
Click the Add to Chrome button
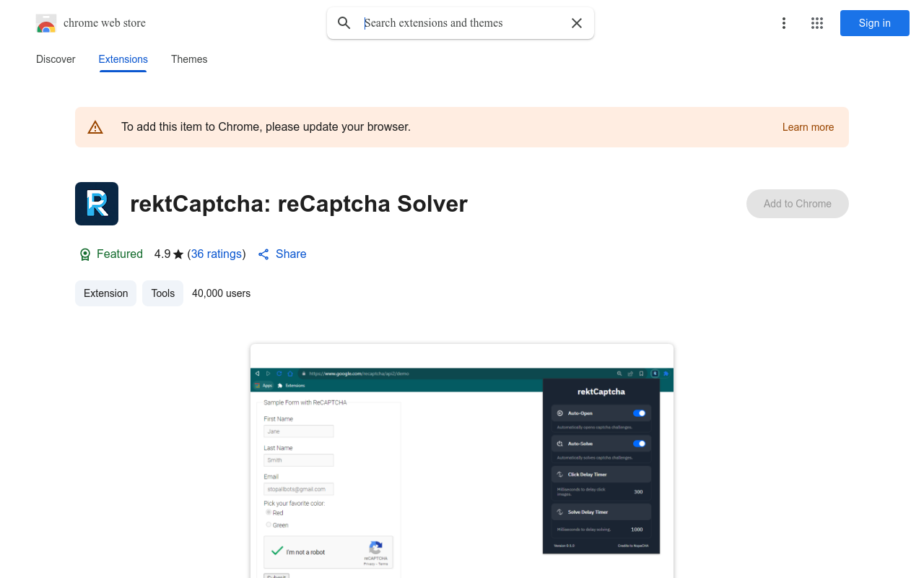798,204
